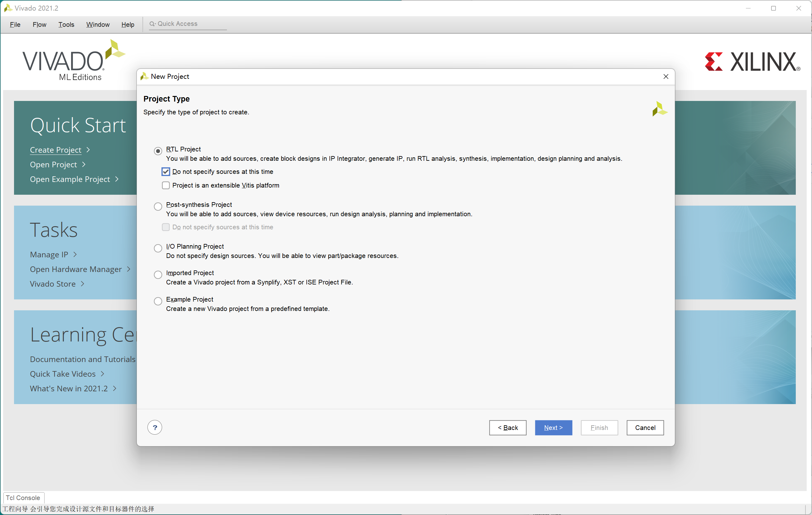Screen dimensions: 812x515
Task: Click the Quick Access search icon
Action: coord(150,23)
